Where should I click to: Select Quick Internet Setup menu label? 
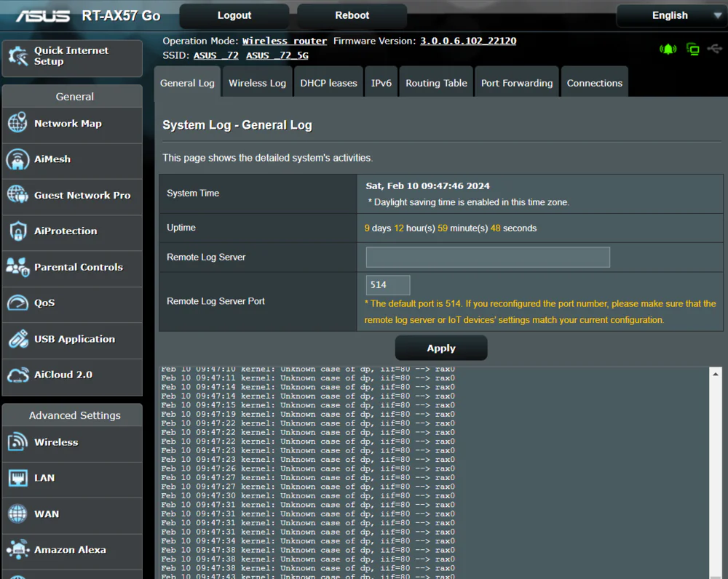(71, 56)
